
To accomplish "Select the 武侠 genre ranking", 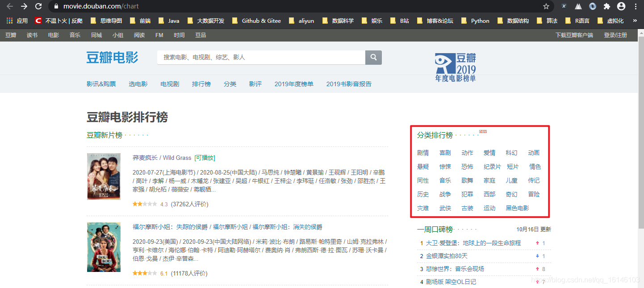I will coord(445,208).
